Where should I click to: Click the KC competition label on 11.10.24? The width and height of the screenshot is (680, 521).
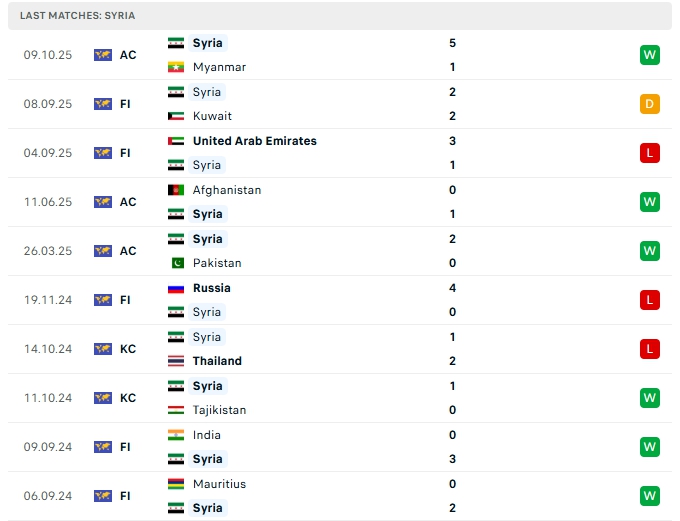click(128, 398)
